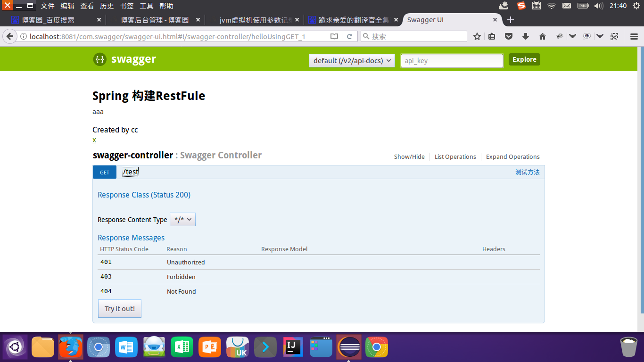644x362 pixels.
Task: Open the 编辑 menu
Action: 67,6
